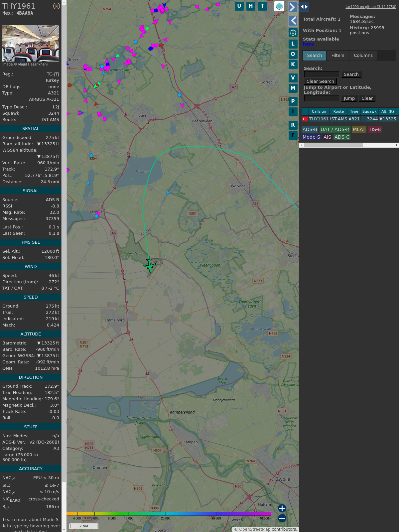399x532 pixels.
Task: Switch to the Search tab
Action: [315, 56]
